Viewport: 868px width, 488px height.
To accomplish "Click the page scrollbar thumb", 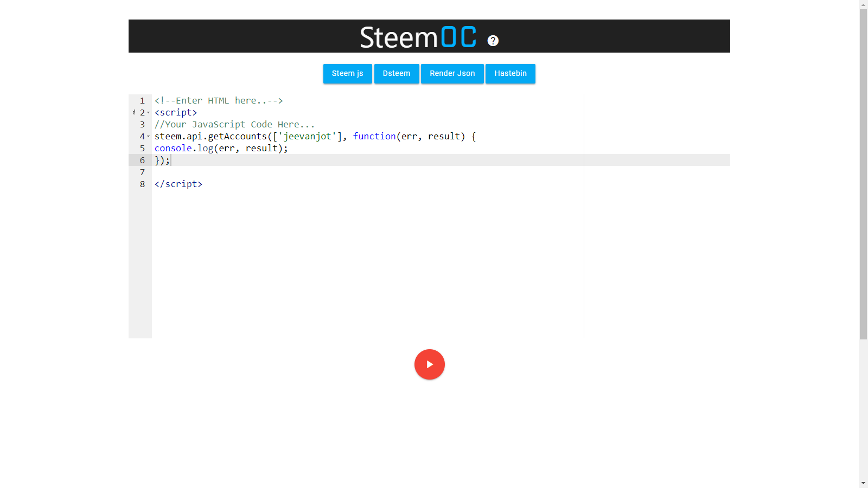I will [863, 174].
